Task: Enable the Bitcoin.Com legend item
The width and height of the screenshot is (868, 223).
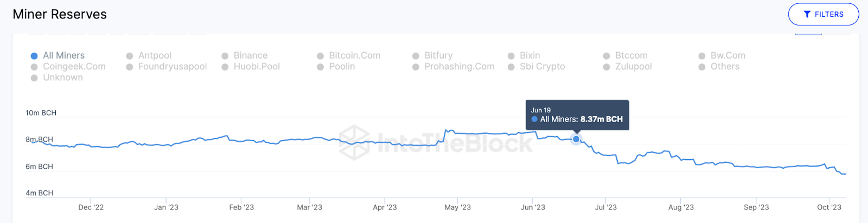Action: pos(354,55)
